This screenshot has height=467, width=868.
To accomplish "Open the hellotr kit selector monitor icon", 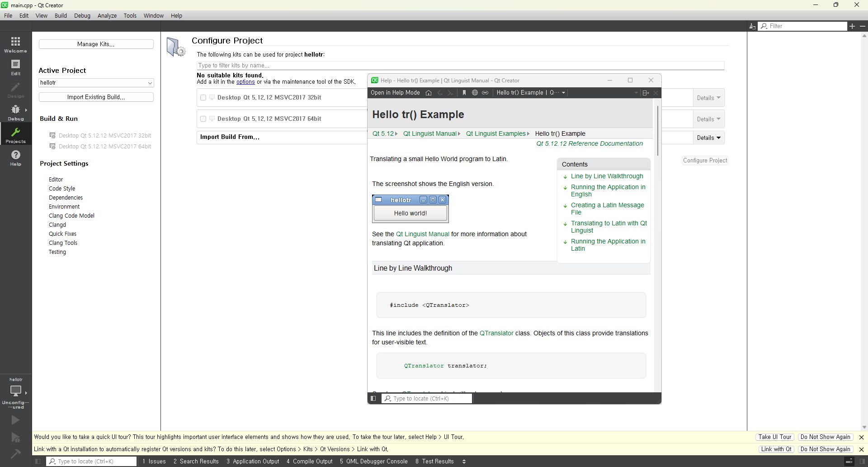I will point(16,391).
